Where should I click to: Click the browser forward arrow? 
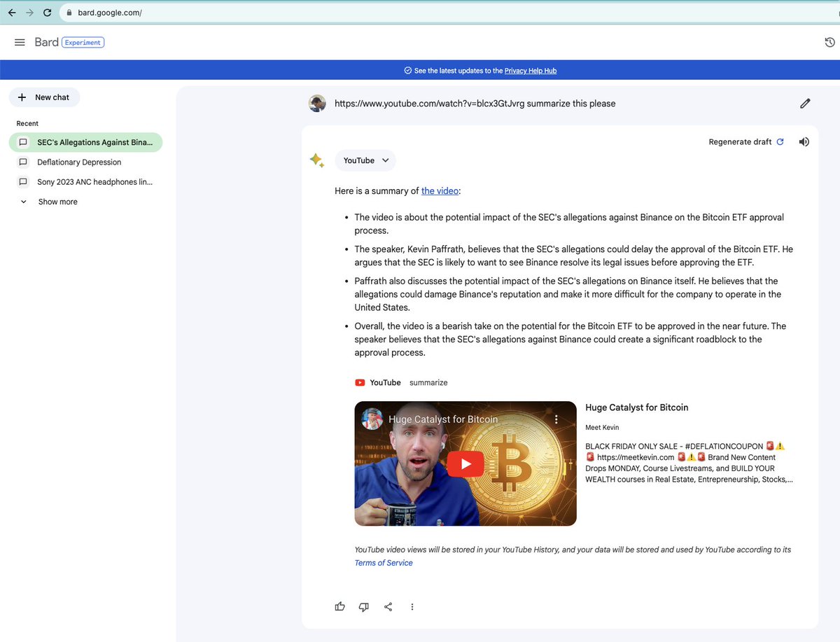[29, 13]
